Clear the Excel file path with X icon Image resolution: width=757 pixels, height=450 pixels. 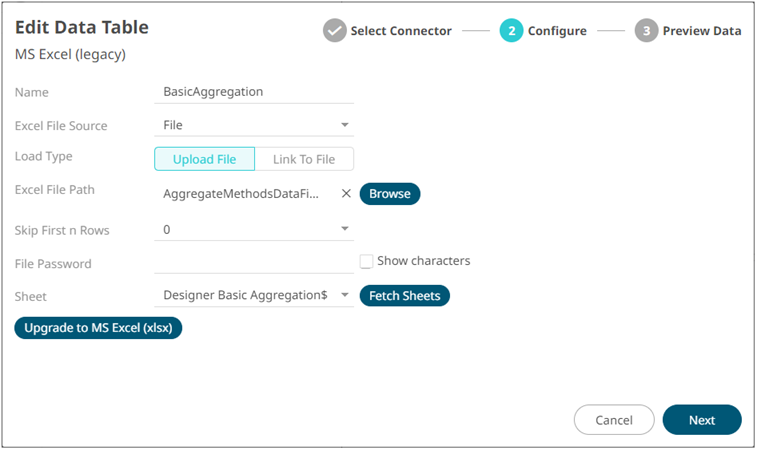(346, 194)
